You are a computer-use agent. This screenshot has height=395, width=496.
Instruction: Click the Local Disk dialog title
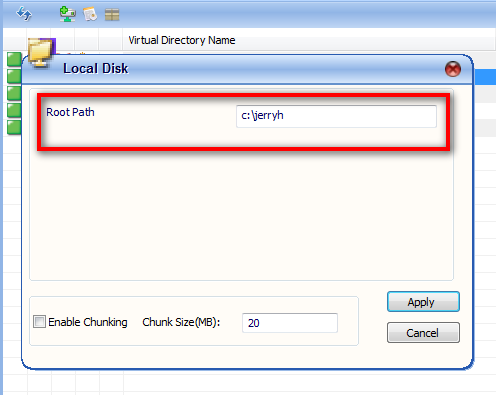click(x=96, y=68)
